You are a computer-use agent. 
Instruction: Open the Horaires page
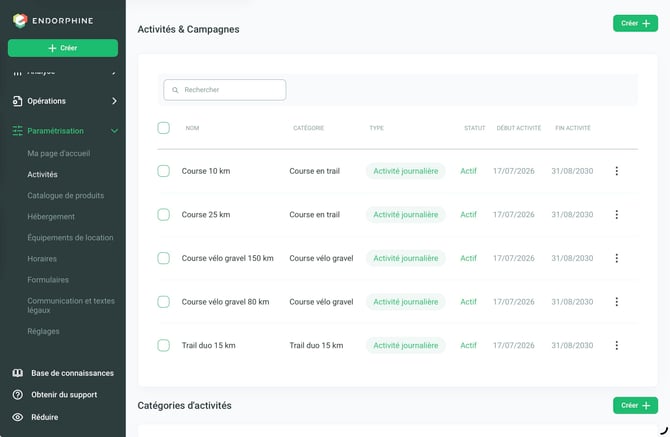pos(42,259)
